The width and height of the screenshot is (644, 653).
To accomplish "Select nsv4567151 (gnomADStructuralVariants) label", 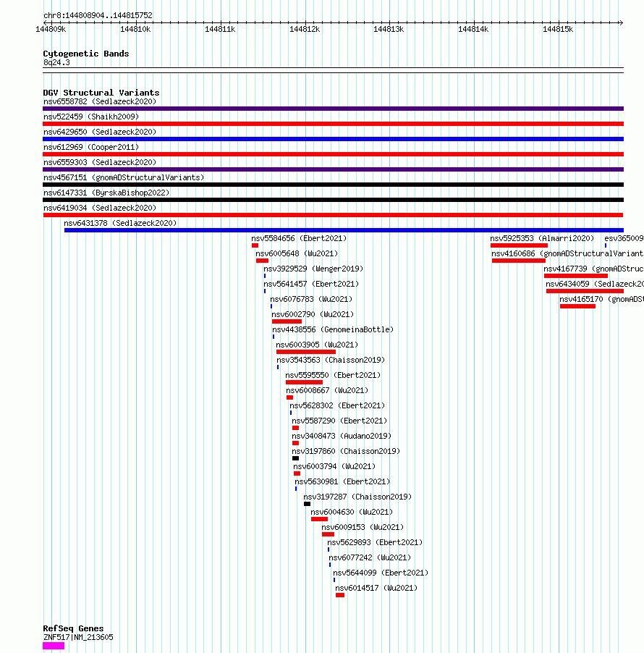I will click(x=124, y=177).
